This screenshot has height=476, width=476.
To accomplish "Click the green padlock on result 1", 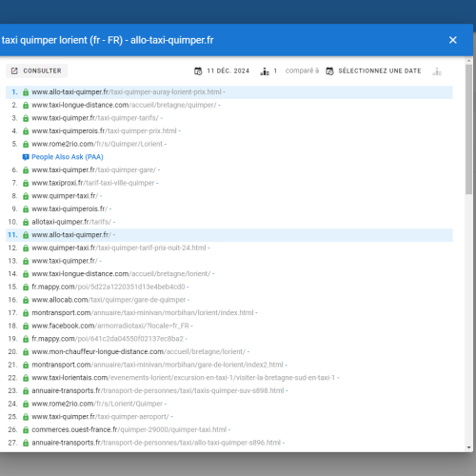I will click(x=26, y=92).
